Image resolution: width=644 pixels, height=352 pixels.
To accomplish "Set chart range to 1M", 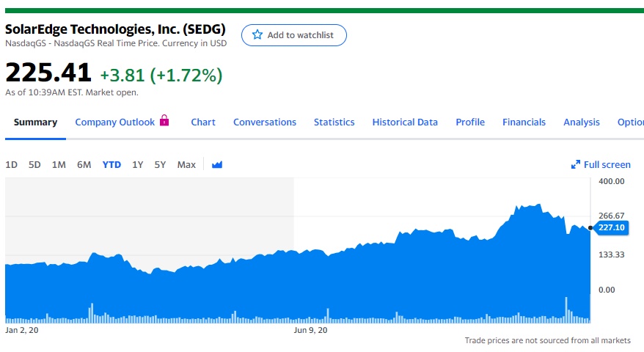I will [59, 165].
